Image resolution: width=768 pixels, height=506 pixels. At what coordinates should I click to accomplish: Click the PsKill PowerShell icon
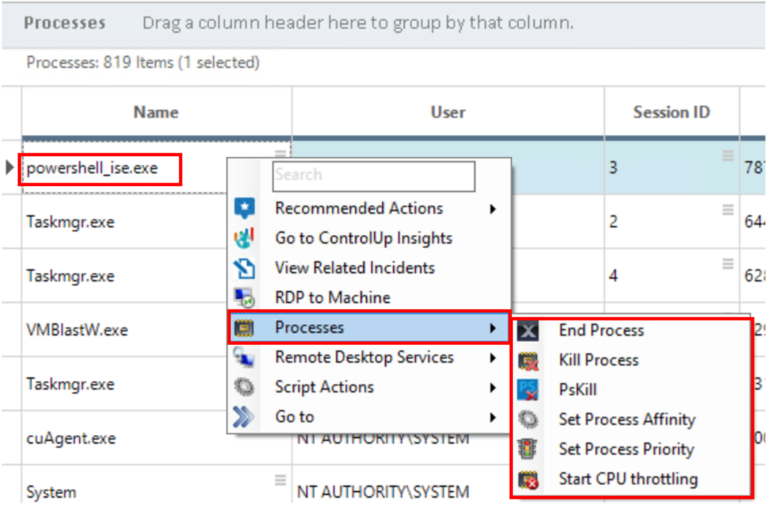528,390
